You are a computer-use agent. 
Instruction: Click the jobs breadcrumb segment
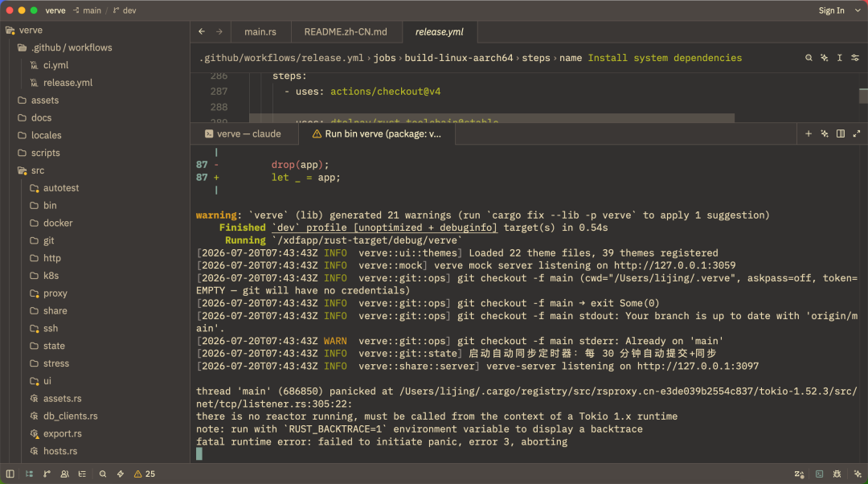click(384, 58)
